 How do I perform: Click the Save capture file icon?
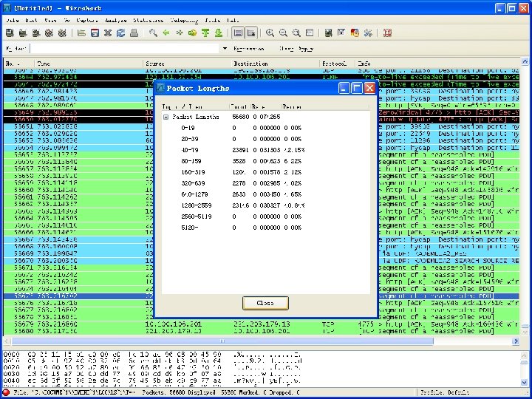click(x=95, y=33)
